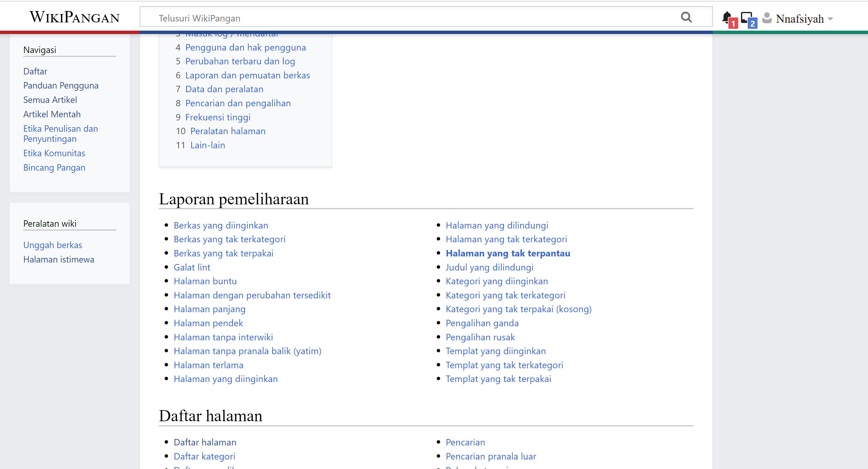Open Templat yang tak terpakai report

pyautogui.click(x=498, y=379)
